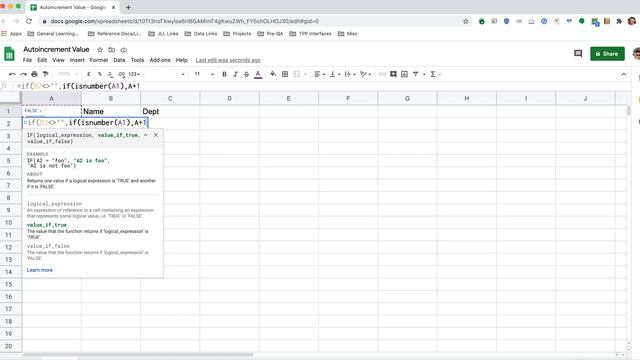
Task: Open the zoom percentage dropdown
Action: (x=68, y=74)
